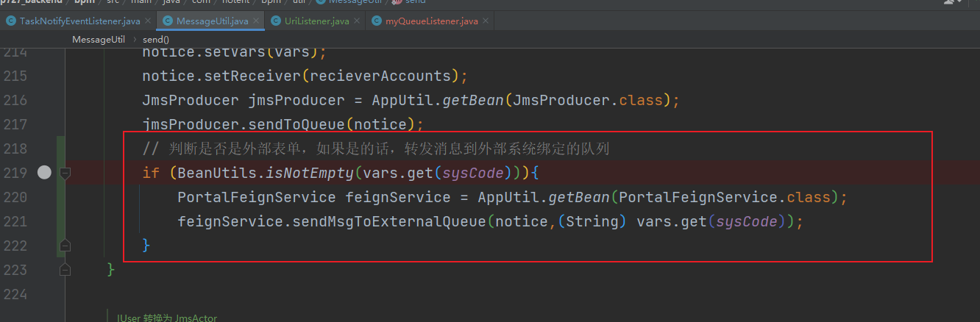The image size is (980, 322).
Task: Close the TaskNotifyEventListener.java tab
Action: (149, 21)
